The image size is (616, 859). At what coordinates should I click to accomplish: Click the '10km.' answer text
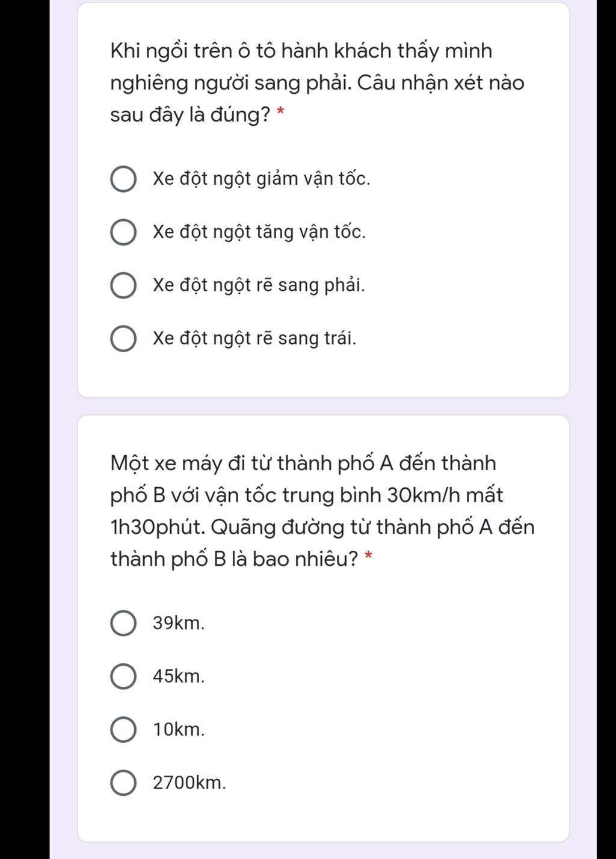179,730
